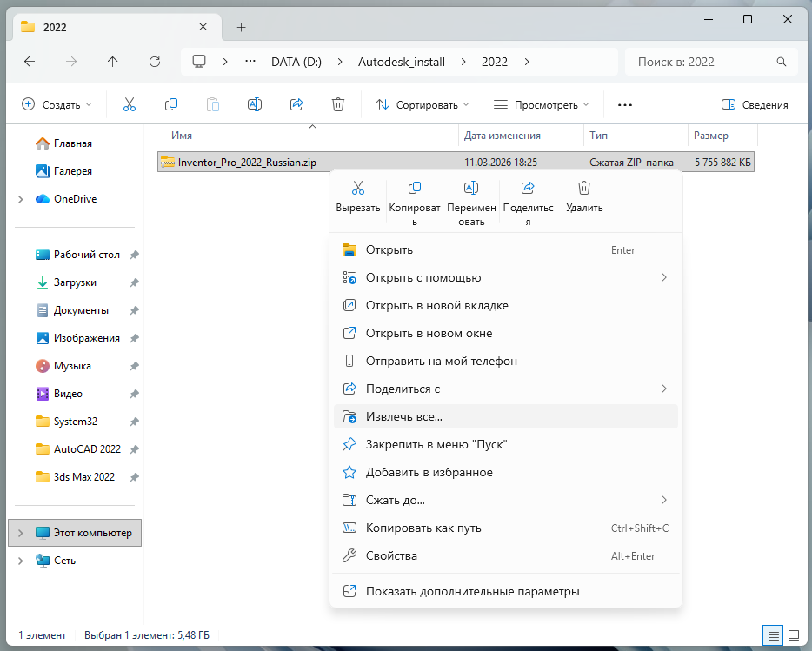Open the three-dots more options menu
Image resolution: width=812 pixels, height=651 pixels.
[x=625, y=104]
